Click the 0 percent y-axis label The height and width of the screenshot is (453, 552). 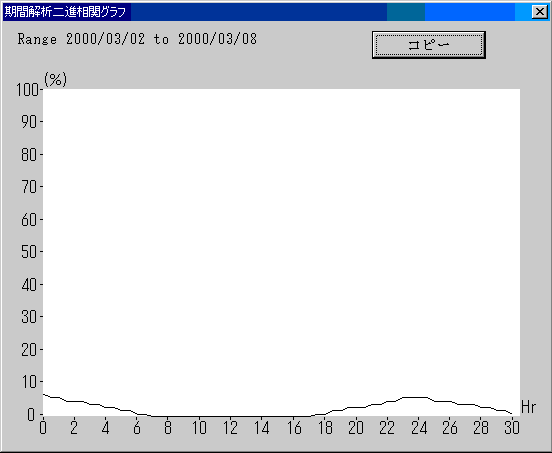coord(31,414)
